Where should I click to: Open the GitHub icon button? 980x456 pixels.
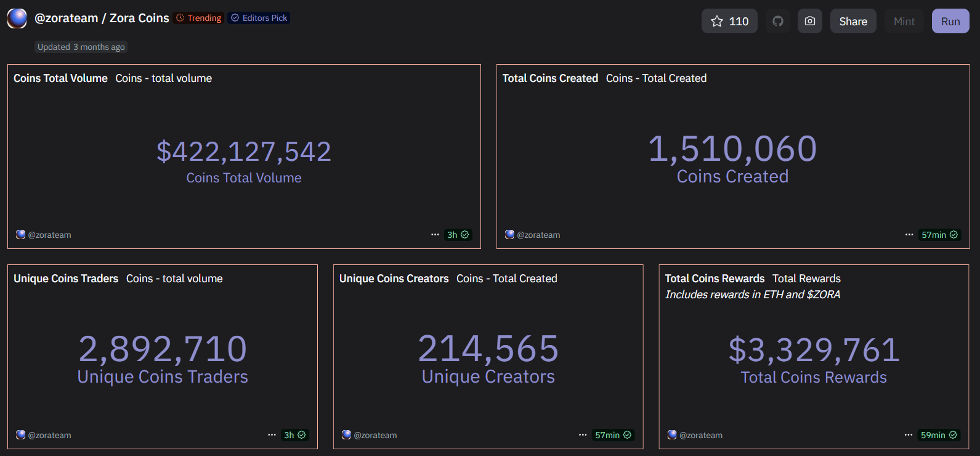[x=778, y=22]
